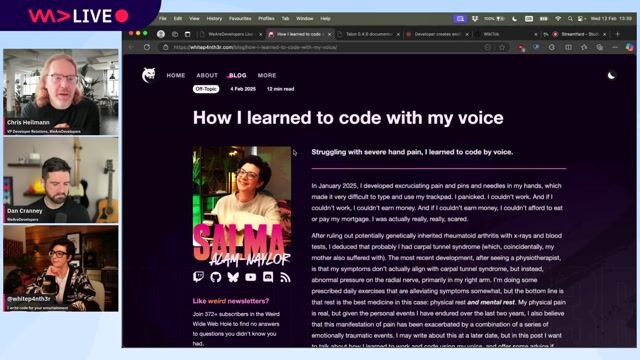The image size is (640, 360).
Task: Switch to the Talon documentation tab
Action: pos(369,34)
